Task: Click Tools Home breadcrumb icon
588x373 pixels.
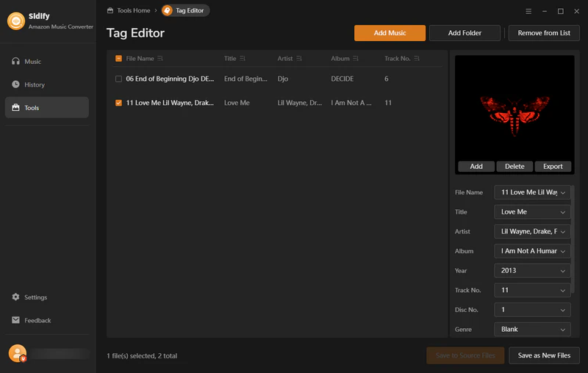Action: click(110, 10)
